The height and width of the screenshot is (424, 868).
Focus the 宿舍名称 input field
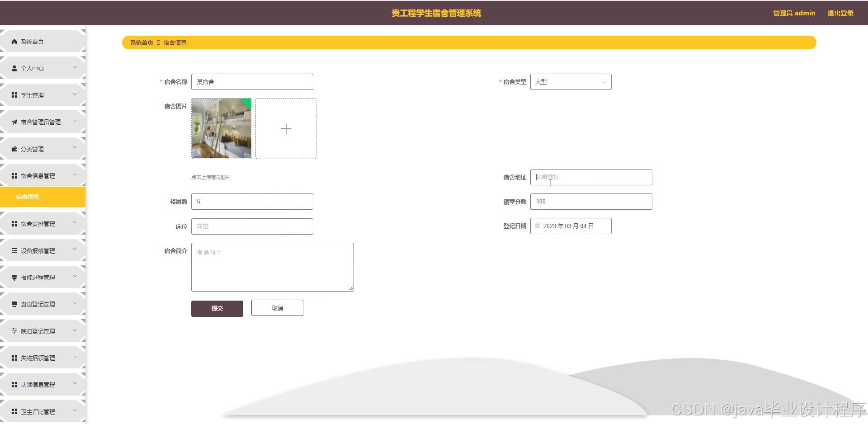[x=252, y=82]
